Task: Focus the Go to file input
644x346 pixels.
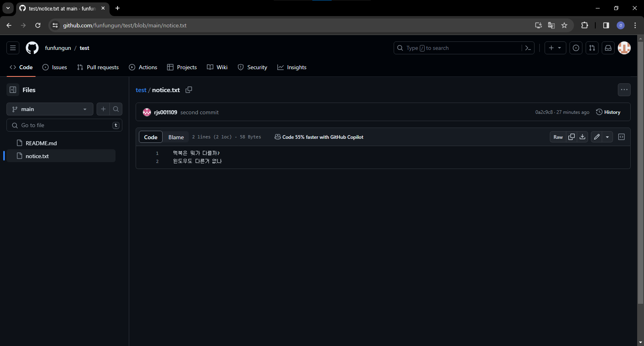Action: tap(64, 125)
